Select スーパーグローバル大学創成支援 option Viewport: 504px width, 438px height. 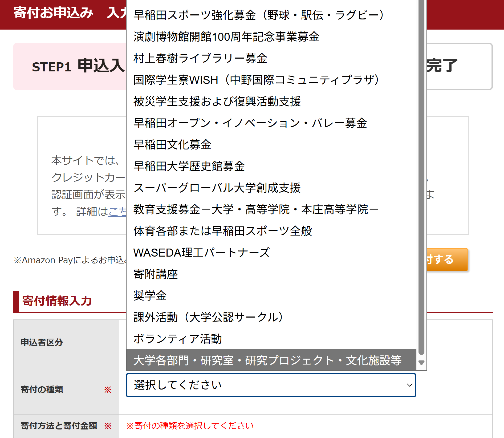(x=271, y=188)
